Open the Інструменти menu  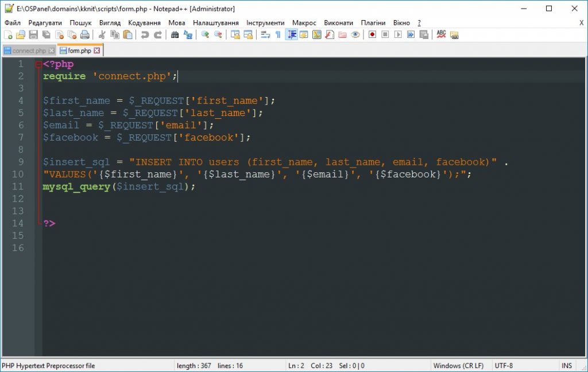click(x=265, y=23)
